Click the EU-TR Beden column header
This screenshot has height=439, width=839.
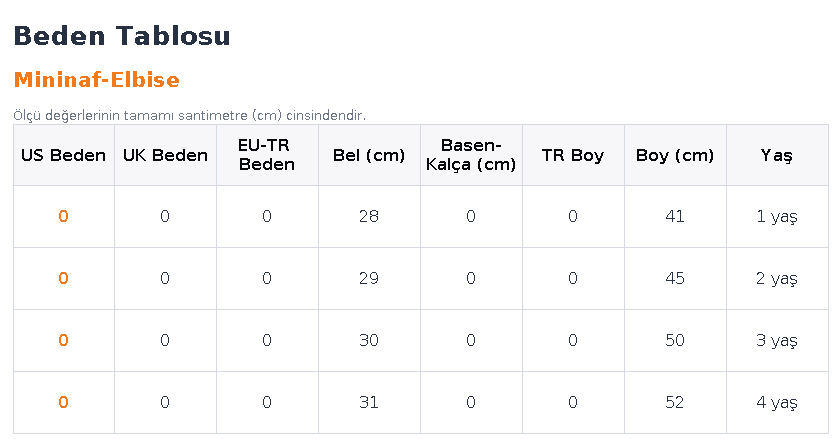click(x=267, y=155)
